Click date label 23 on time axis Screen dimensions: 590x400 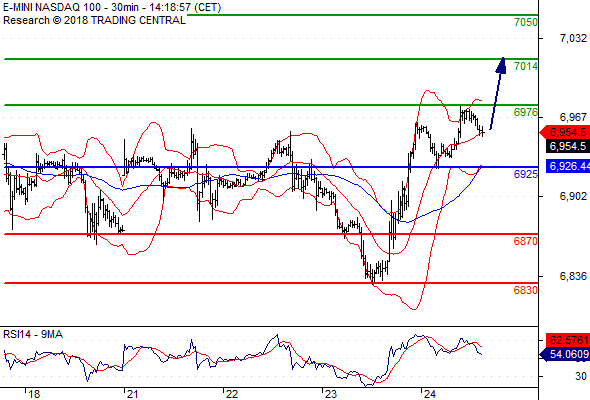pos(331,394)
